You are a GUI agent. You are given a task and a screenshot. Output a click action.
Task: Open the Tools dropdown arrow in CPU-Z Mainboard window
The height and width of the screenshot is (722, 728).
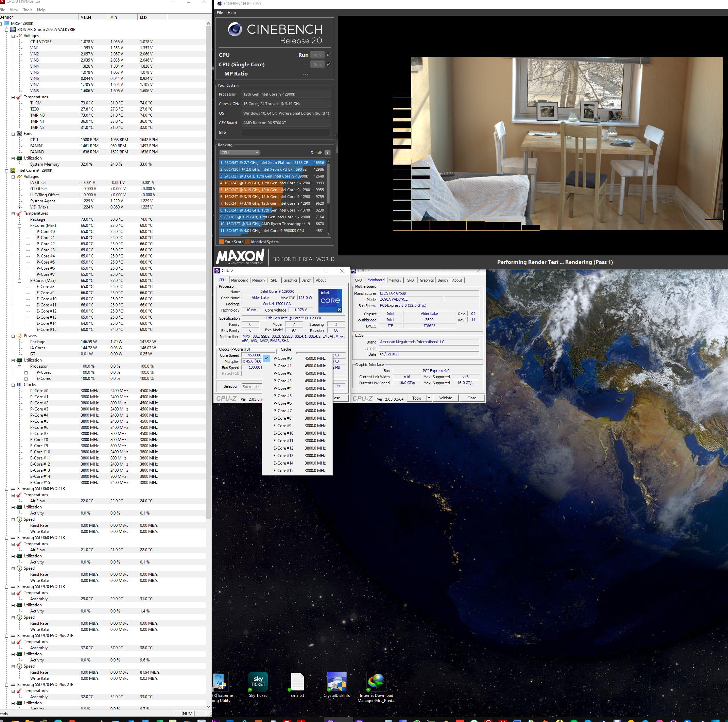click(x=429, y=398)
